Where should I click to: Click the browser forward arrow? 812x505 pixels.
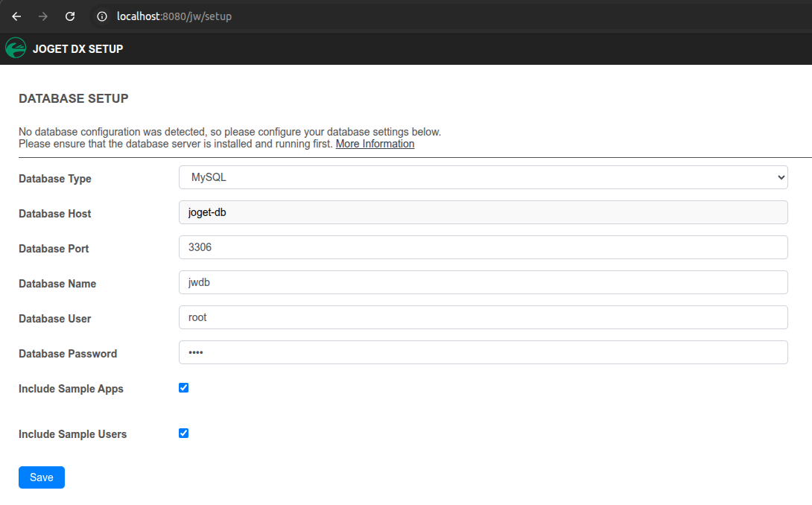tap(43, 16)
